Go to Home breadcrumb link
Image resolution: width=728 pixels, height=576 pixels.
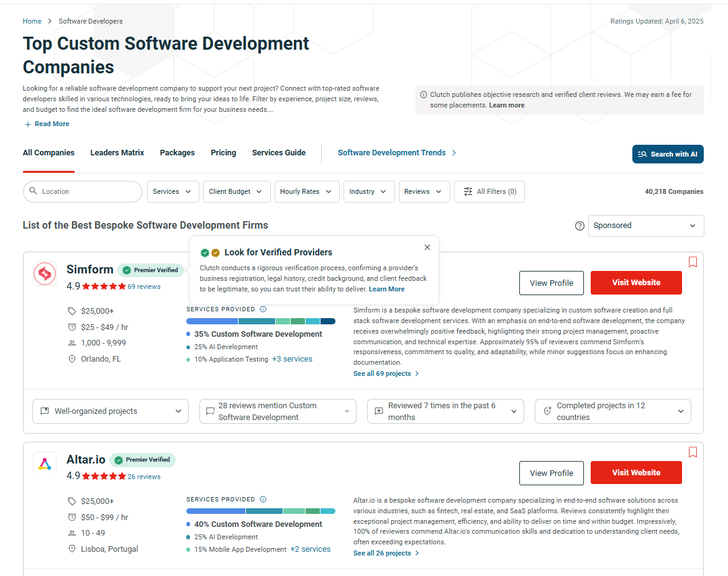(32, 21)
